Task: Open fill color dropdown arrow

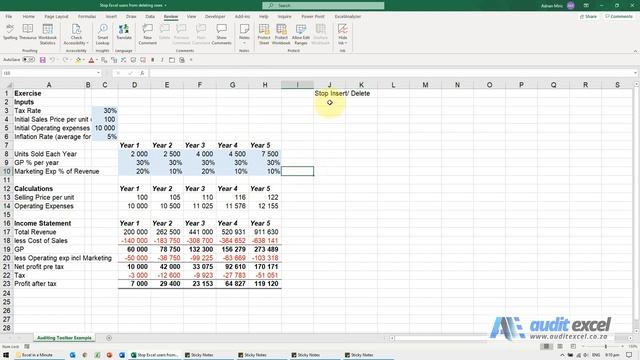Action: point(84,60)
